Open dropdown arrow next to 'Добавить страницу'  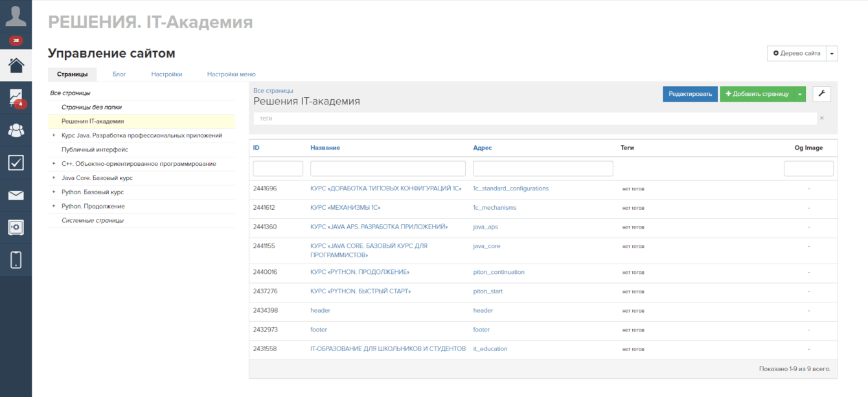click(x=800, y=95)
